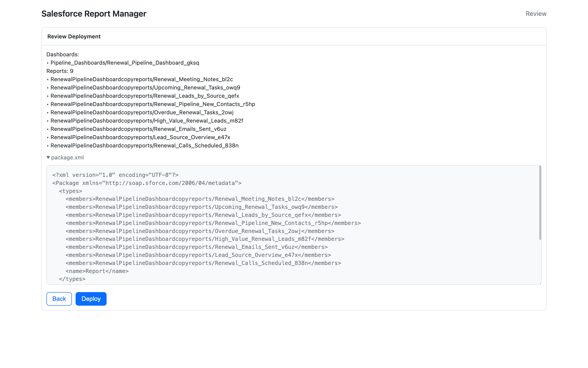Click the Reports: 9 count
588x368 pixels.
tap(60, 71)
